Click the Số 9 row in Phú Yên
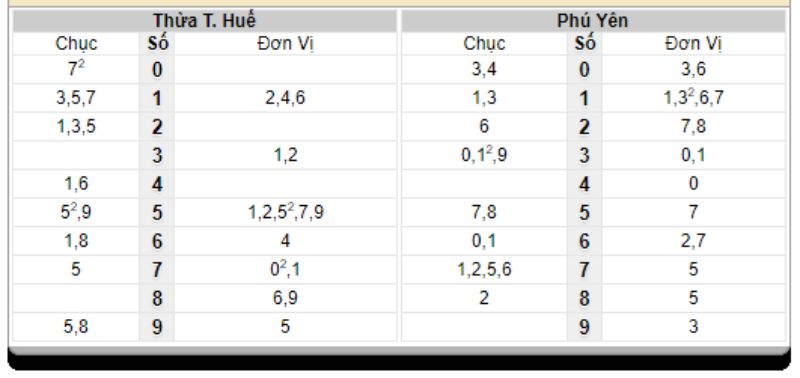The height and width of the screenshot is (378, 800). (593, 326)
